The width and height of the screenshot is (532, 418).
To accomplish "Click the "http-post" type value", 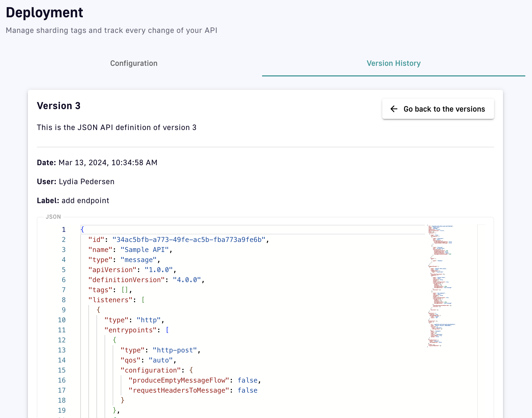I will [x=175, y=350].
